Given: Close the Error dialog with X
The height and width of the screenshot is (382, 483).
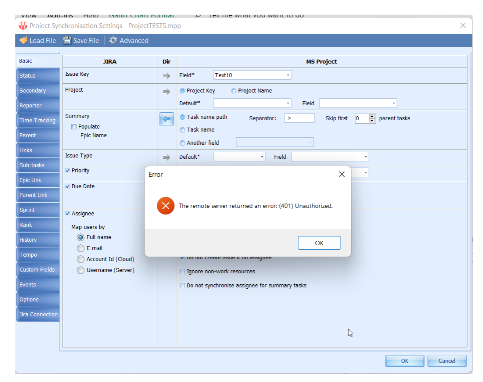Looking at the screenshot, I should (342, 174).
